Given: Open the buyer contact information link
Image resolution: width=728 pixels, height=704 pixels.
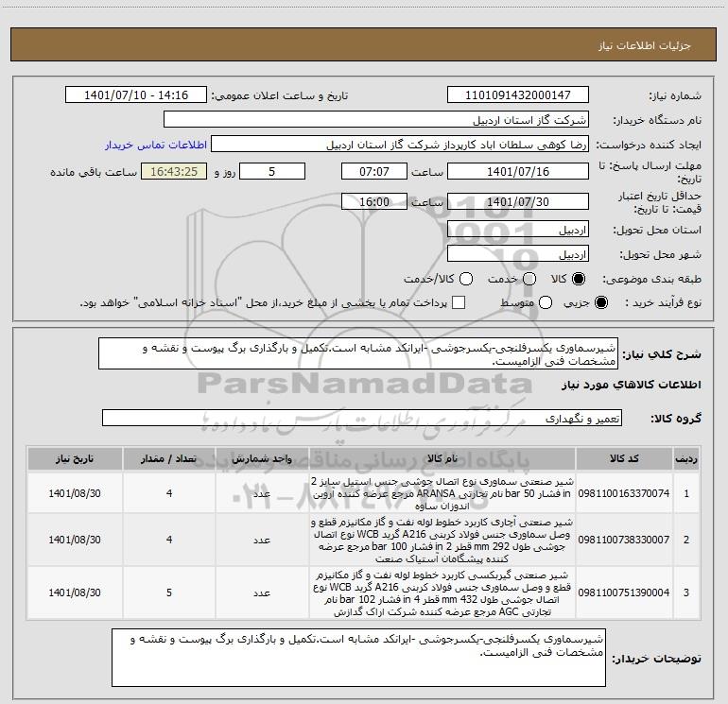Looking at the screenshot, I should [156, 145].
